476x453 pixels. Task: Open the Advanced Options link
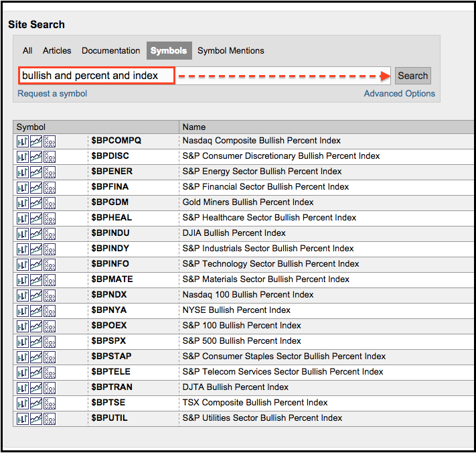tap(399, 94)
